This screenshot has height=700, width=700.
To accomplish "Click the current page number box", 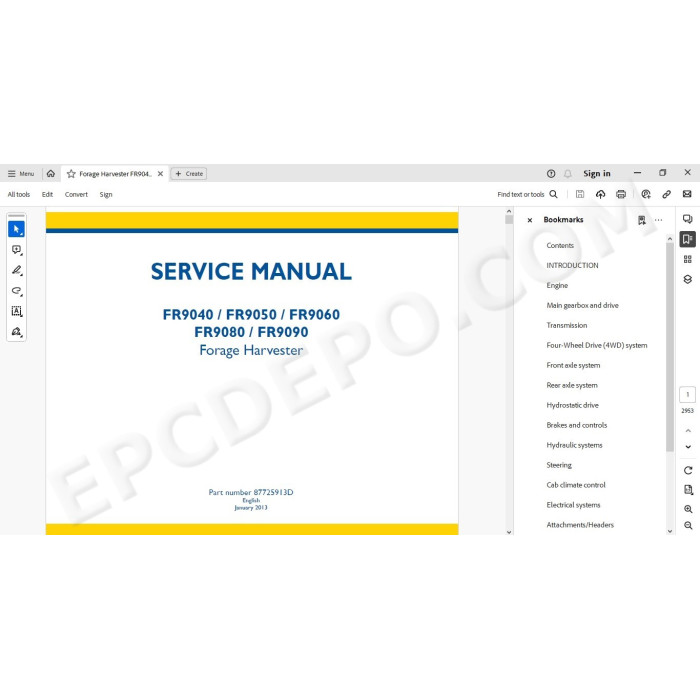I will pos(688,395).
